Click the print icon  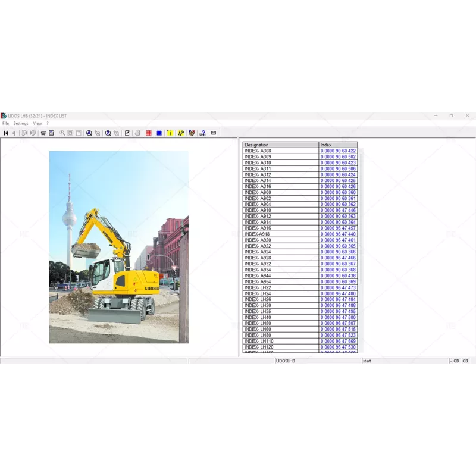pos(137,134)
